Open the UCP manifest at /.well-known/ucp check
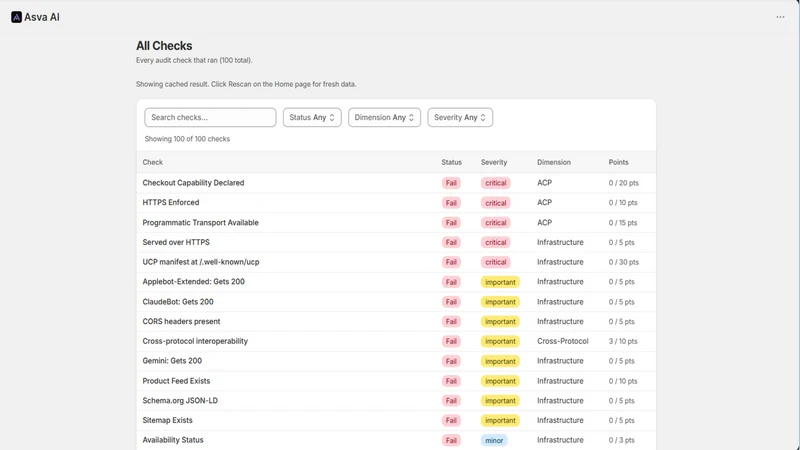Screen dimensions: 800x450 (201, 262)
